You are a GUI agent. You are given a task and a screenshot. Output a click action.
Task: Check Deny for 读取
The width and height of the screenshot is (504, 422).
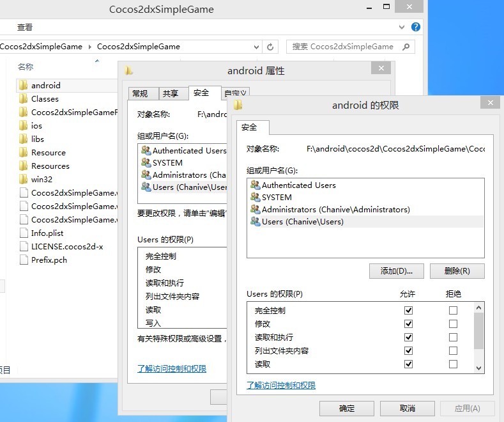pyautogui.click(x=453, y=364)
